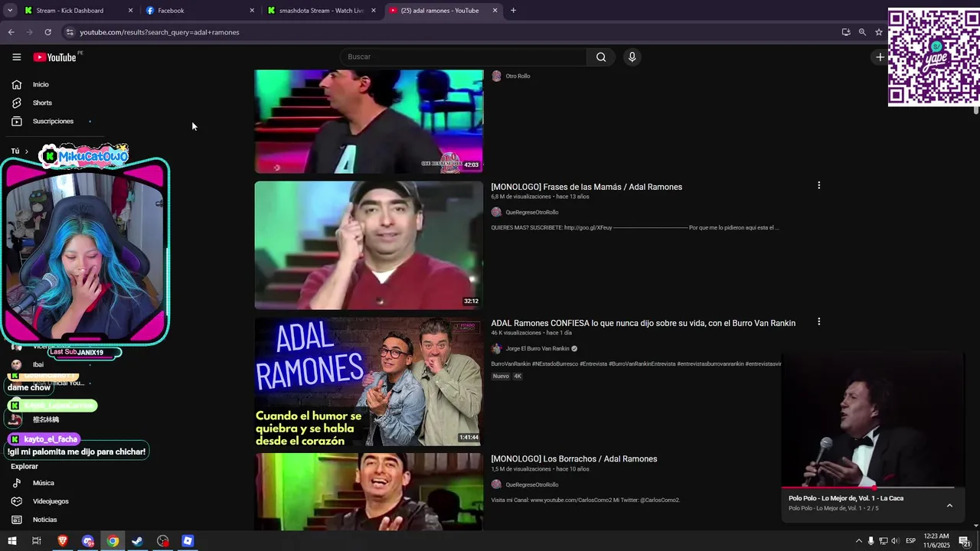
Task: Click the 42:03 video thumbnail at the top
Action: point(369,122)
